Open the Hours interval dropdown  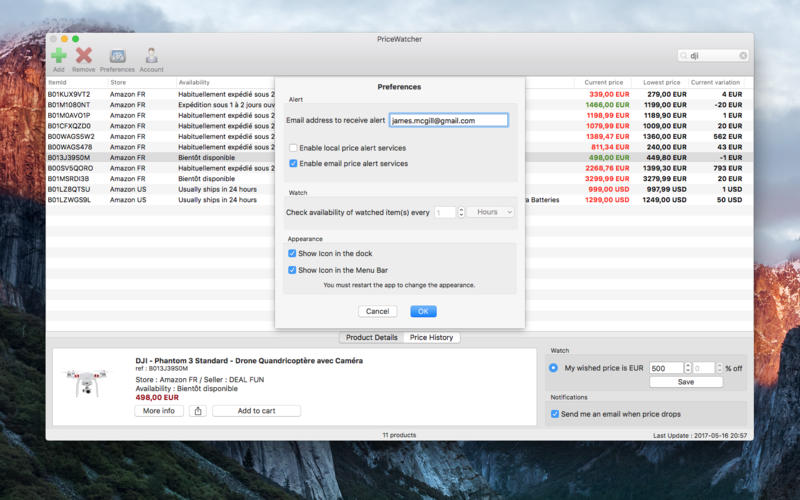click(491, 212)
